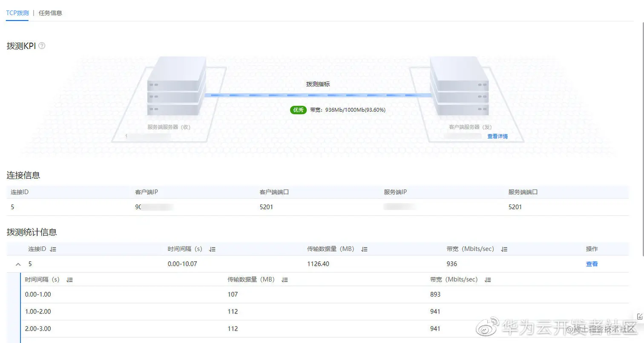Viewport: 644px width, 343px height.
Task: Click the 操作 column header
Action: tap(592, 249)
